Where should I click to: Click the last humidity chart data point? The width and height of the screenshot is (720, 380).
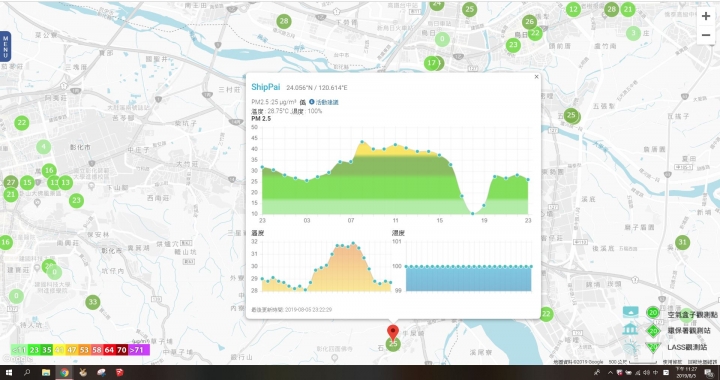[531, 266]
